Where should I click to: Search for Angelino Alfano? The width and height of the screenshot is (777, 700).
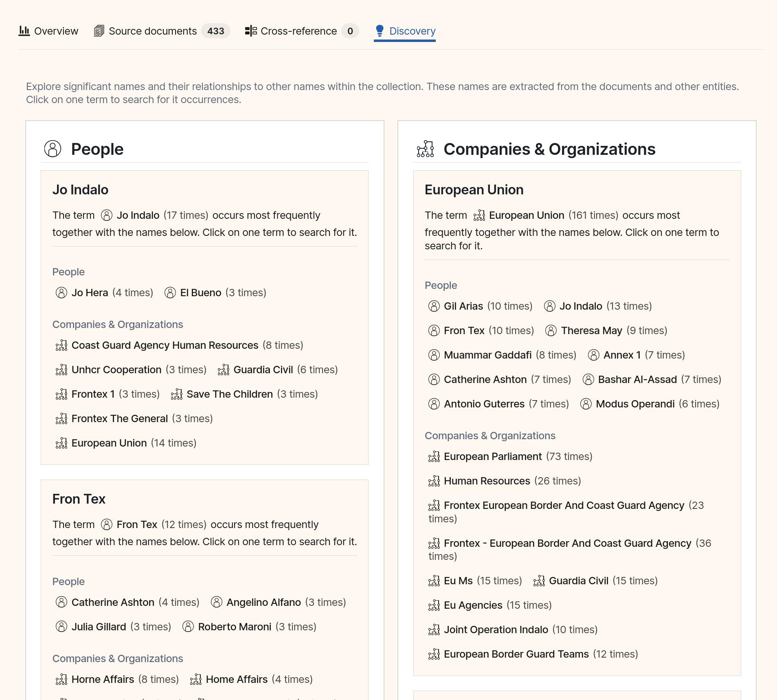pos(278,602)
